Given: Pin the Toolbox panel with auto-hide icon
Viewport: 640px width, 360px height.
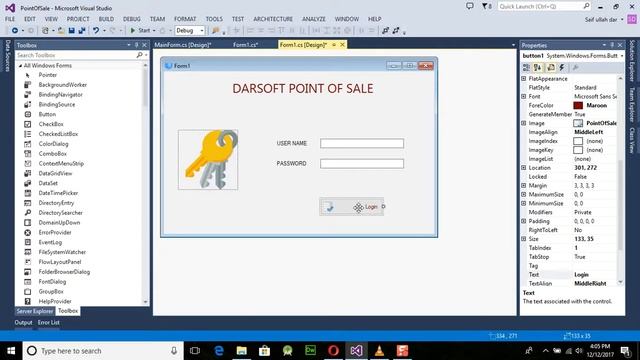Looking at the screenshot, I should pos(137,45).
